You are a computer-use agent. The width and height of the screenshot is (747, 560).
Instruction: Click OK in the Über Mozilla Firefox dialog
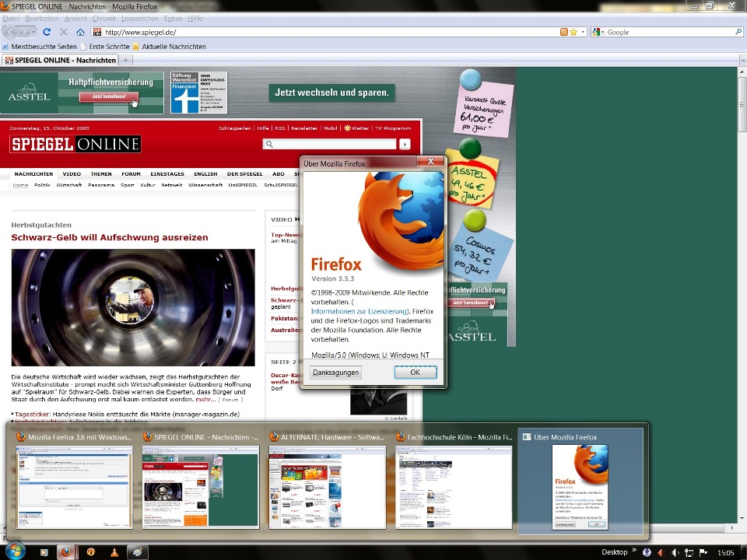416,372
